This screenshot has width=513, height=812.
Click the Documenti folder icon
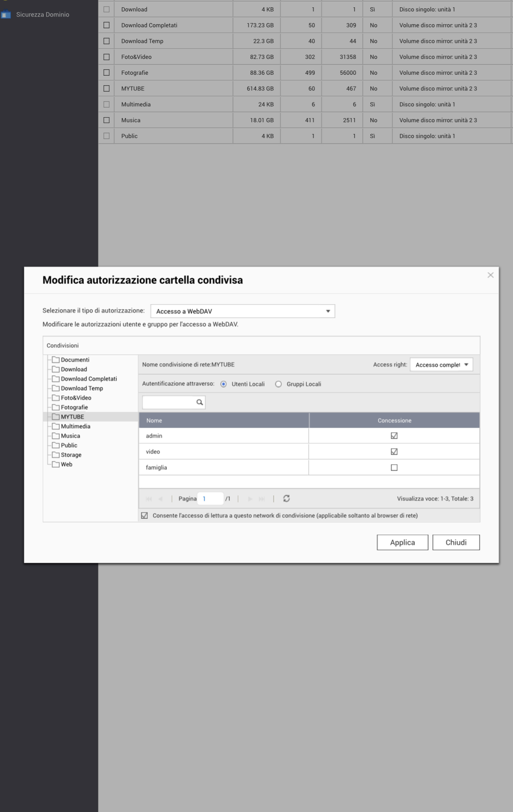tap(56, 360)
